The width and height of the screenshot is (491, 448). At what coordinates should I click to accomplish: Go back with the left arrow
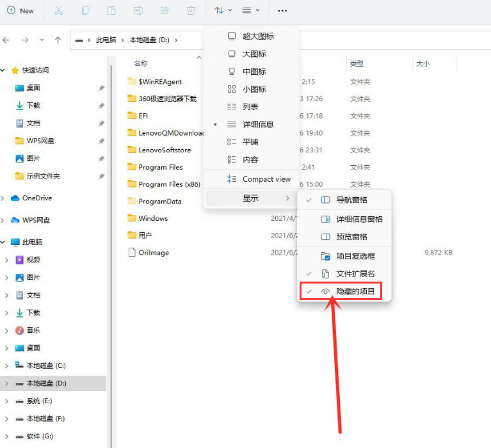coord(6,40)
